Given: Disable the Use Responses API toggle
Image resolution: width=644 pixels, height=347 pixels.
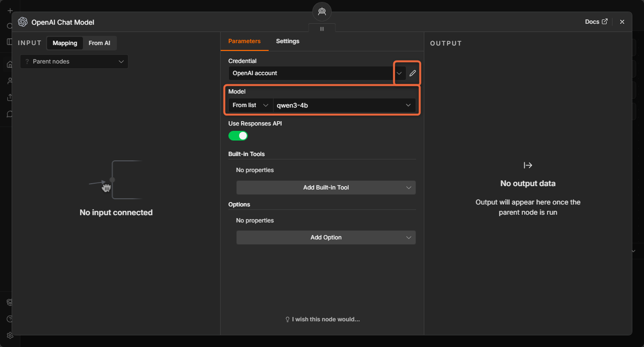Looking at the screenshot, I should click(238, 136).
